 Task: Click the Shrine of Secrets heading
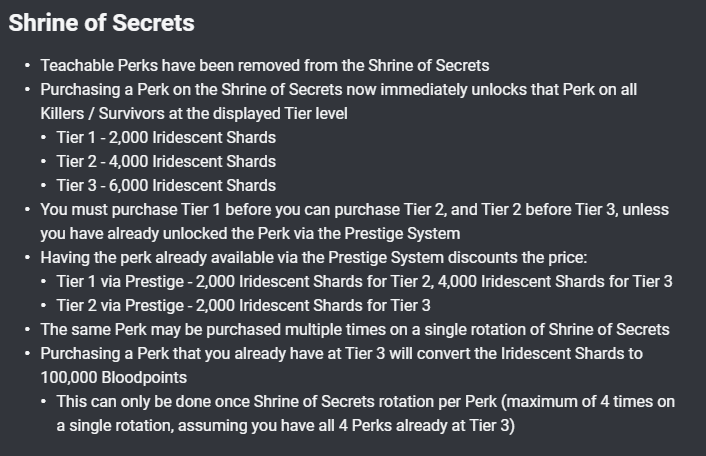pyautogui.click(x=101, y=23)
